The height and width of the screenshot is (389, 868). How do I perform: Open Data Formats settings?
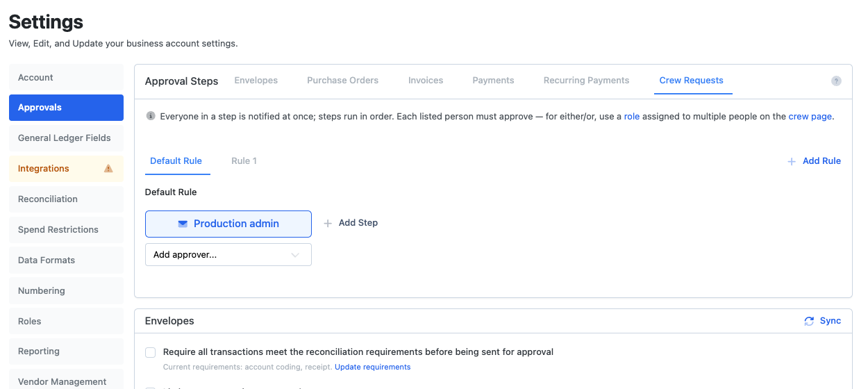coord(66,260)
